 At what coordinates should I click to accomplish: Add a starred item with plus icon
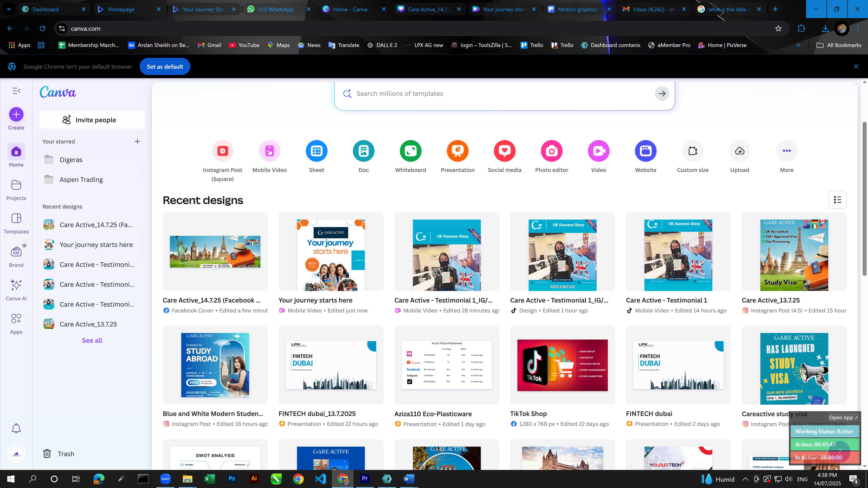point(137,141)
